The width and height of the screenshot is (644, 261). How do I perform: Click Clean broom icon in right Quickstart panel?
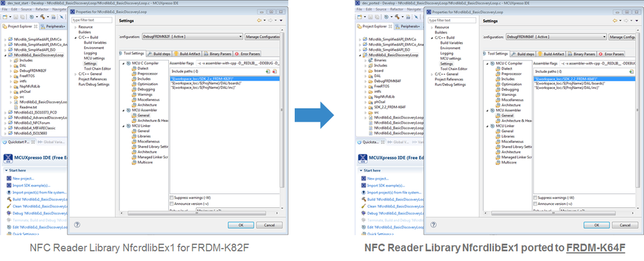[365, 206]
